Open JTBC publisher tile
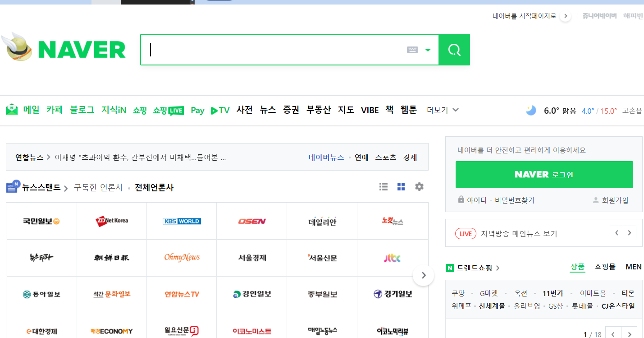The height and width of the screenshot is (338, 644). 392,258
